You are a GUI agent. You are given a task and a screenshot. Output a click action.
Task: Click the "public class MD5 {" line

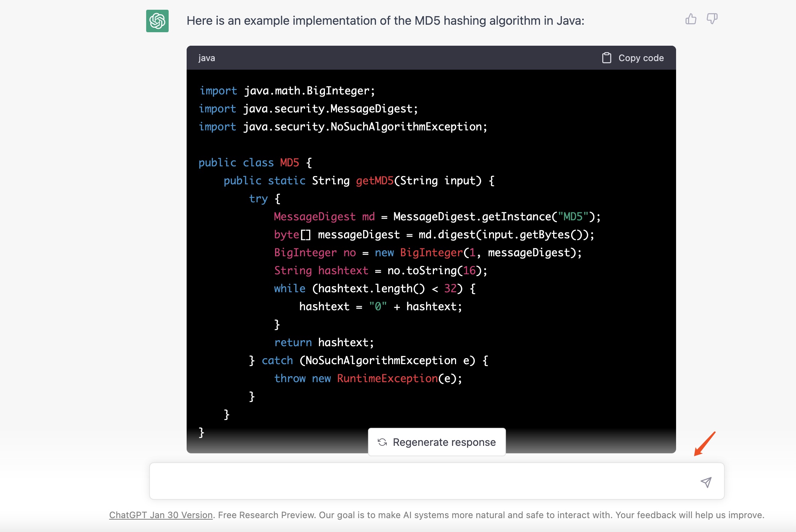255,163
